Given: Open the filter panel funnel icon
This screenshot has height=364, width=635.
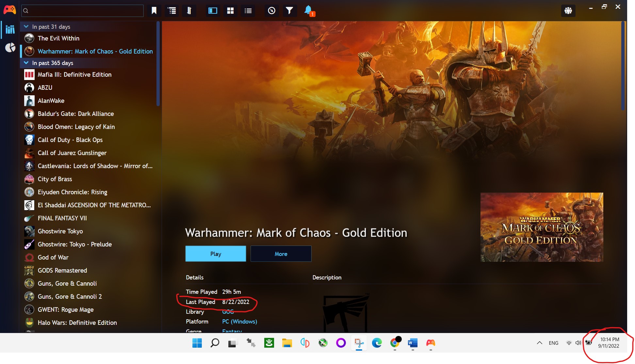Looking at the screenshot, I should (289, 11).
